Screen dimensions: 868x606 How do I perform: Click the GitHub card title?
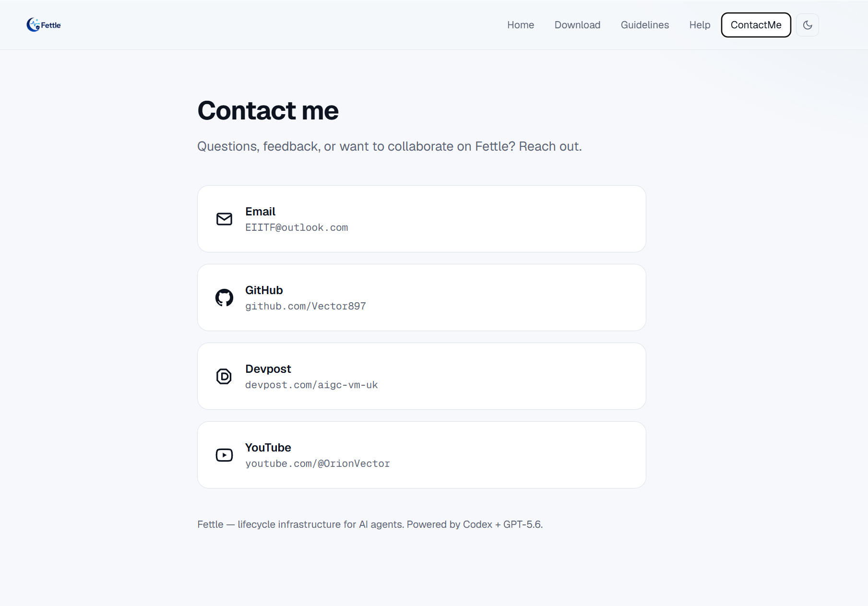coord(264,290)
